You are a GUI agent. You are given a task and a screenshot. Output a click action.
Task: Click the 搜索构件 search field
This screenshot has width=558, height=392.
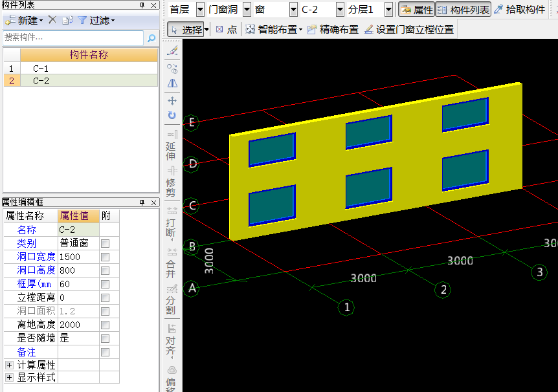(73, 38)
